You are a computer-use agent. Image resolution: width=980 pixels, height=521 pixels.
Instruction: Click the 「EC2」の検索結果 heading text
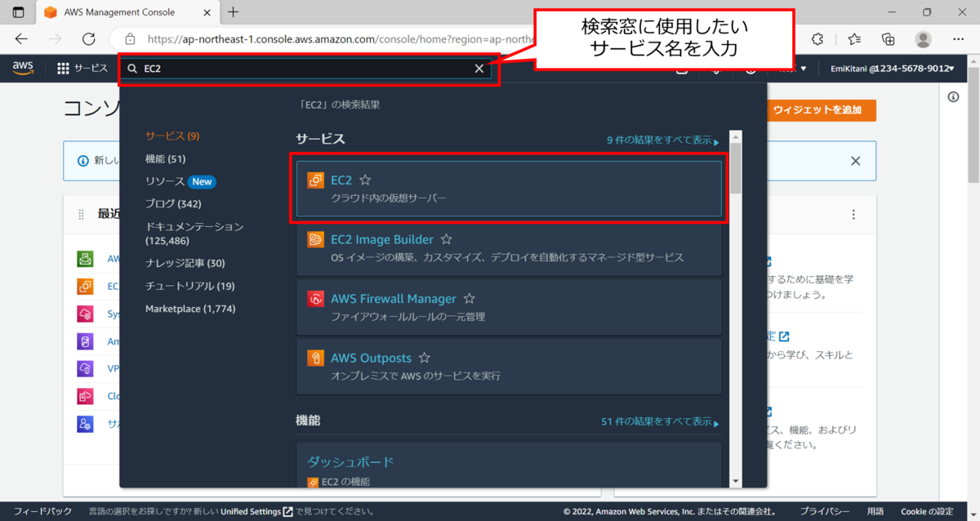(341, 105)
